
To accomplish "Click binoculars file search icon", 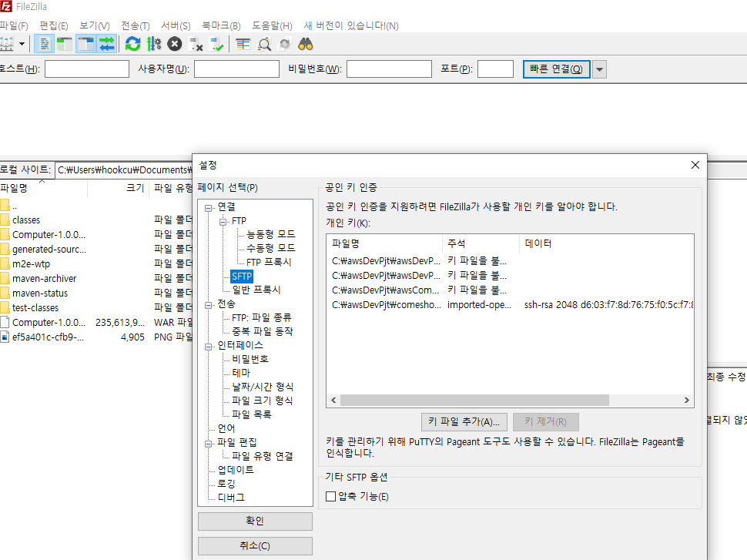I will click(x=306, y=45).
